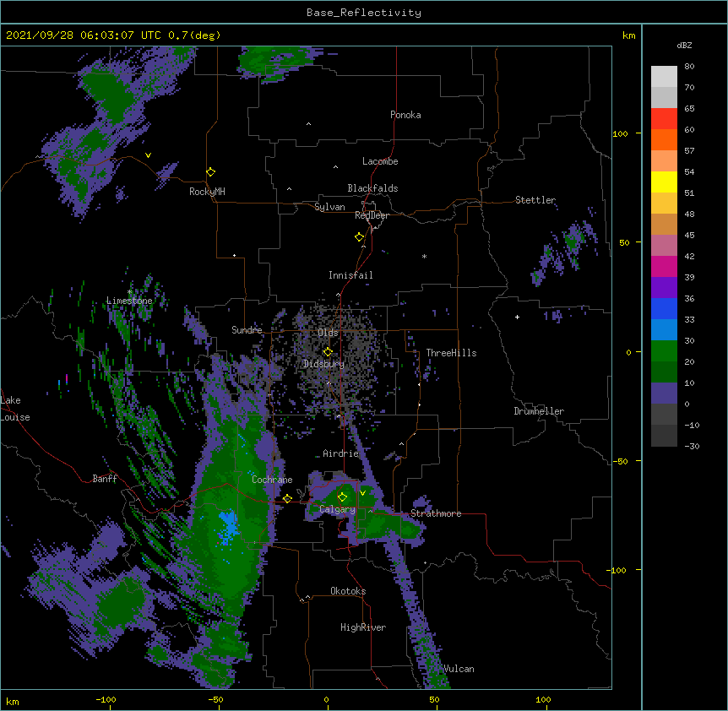Click the red 65 dBZ legend swatch
The width and height of the screenshot is (728, 711).
tap(664, 119)
